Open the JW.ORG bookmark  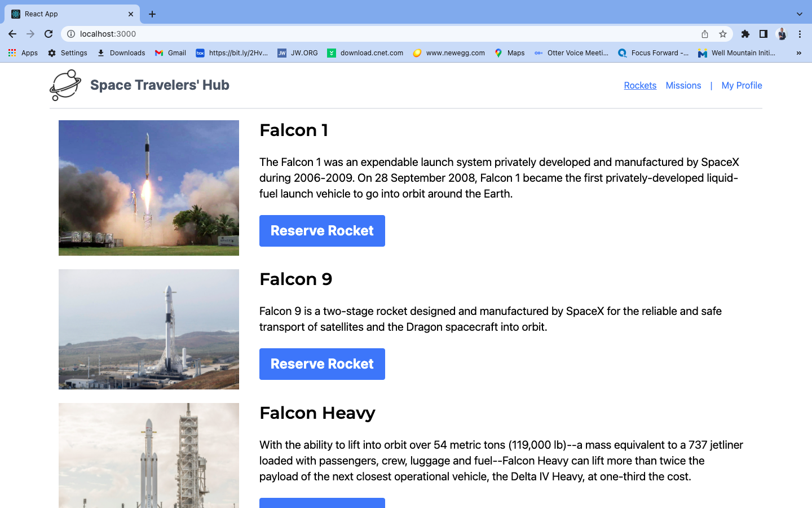298,53
